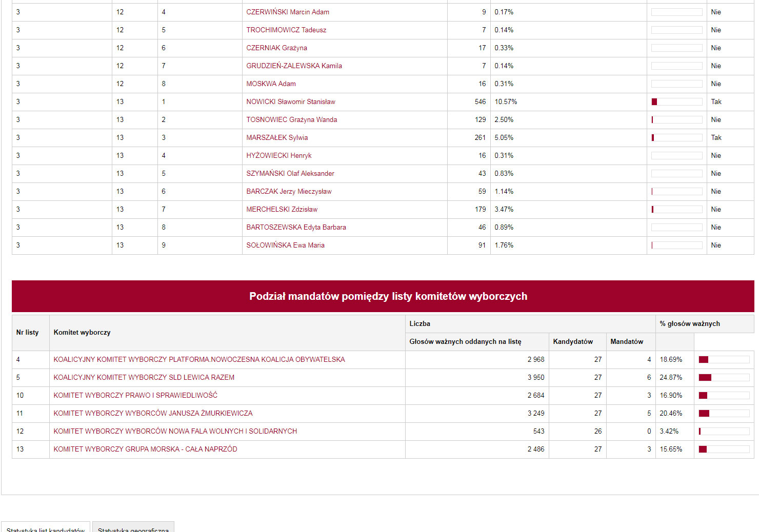Open GRUDZIEŃ-ZALEWSKA Kamila candidate page

tap(294, 66)
